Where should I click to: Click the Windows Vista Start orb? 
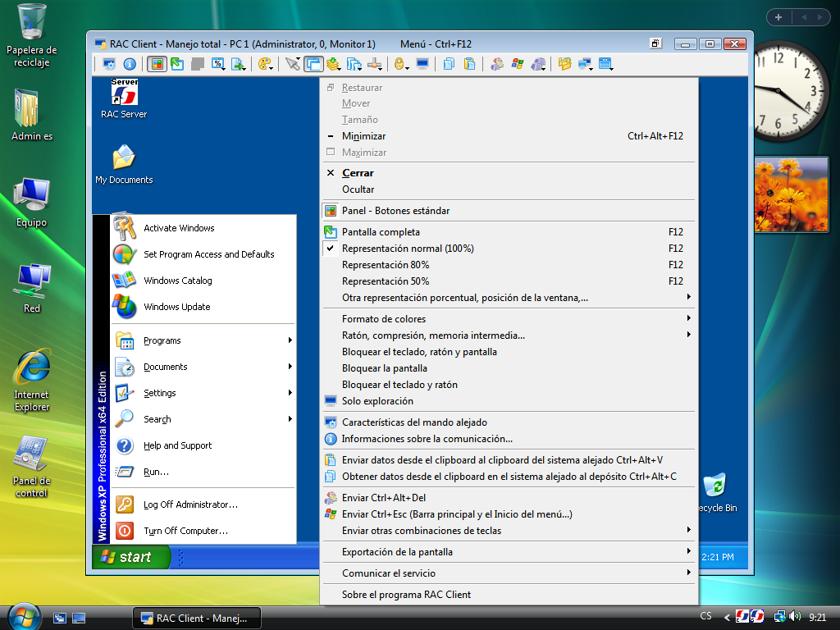24,616
